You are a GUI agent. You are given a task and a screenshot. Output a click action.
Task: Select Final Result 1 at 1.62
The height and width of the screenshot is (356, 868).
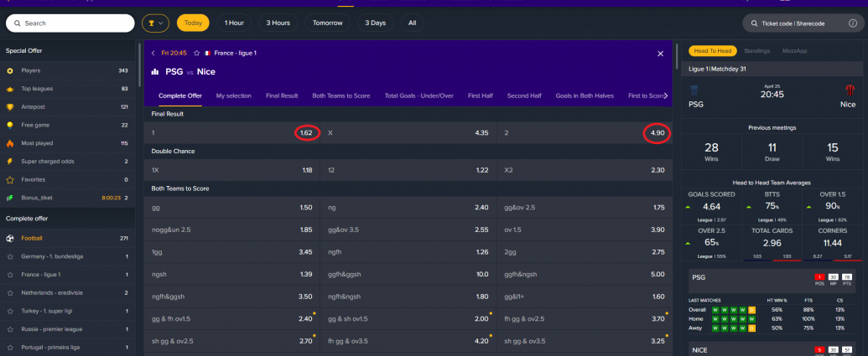pos(232,133)
